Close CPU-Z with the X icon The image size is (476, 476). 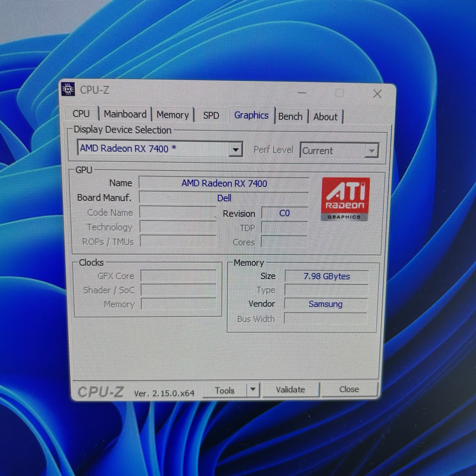(377, 94)
